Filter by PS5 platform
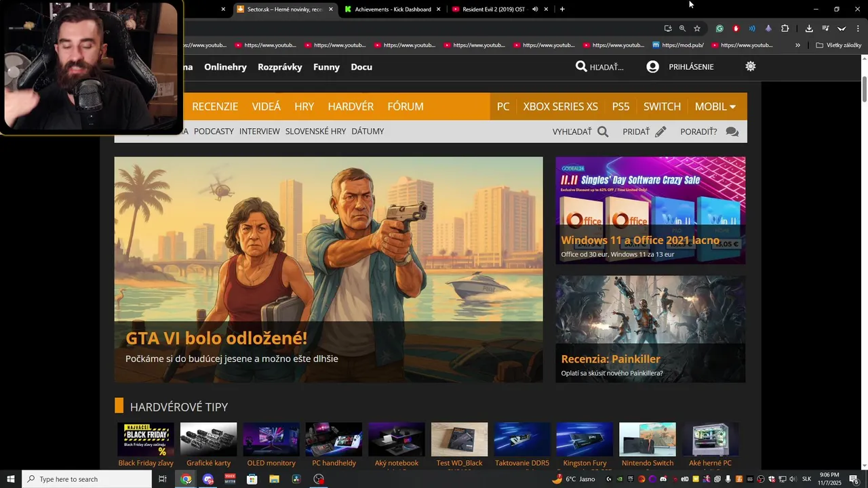868x488 pixels. pyautogui.click(x=620, y=106)
